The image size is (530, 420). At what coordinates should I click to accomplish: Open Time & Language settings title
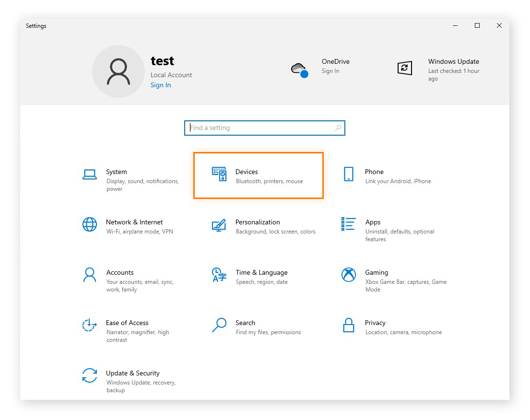[x=261, y=272]
